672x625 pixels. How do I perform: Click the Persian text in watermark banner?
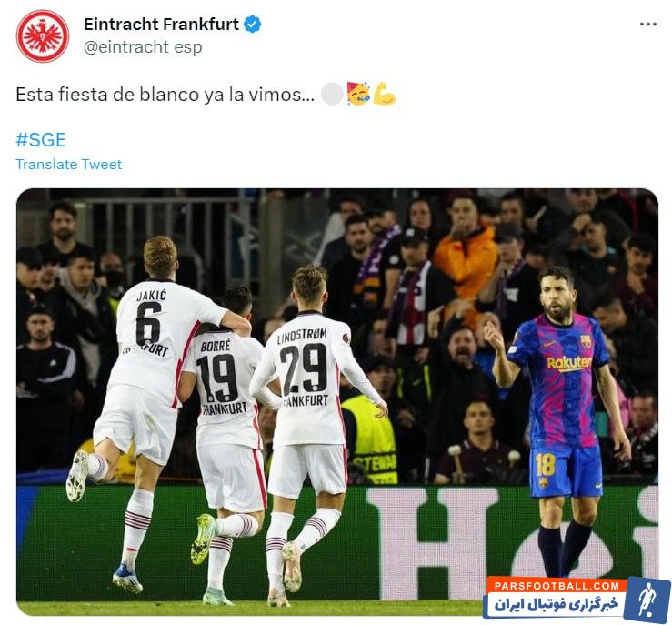click(557, 605)
